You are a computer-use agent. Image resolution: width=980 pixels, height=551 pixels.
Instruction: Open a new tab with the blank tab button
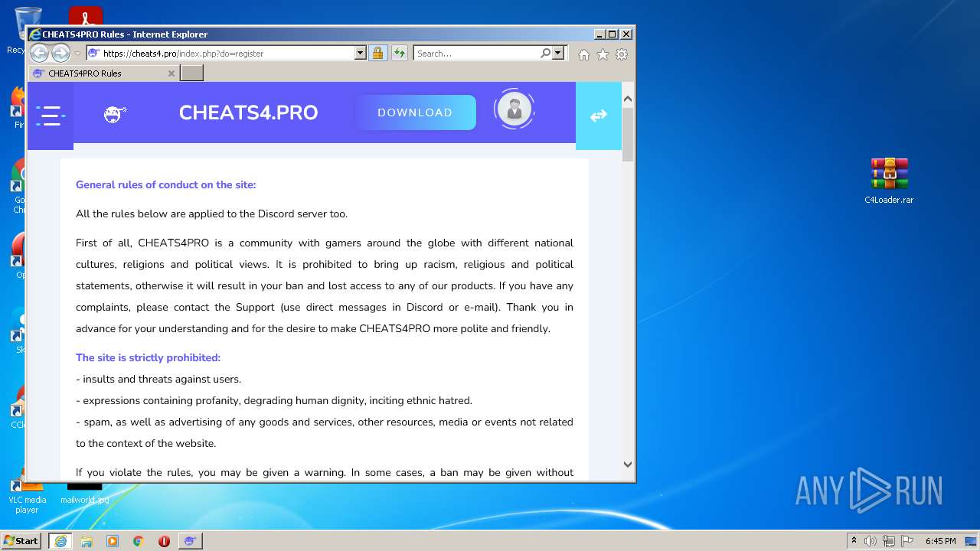click(191, 73)
